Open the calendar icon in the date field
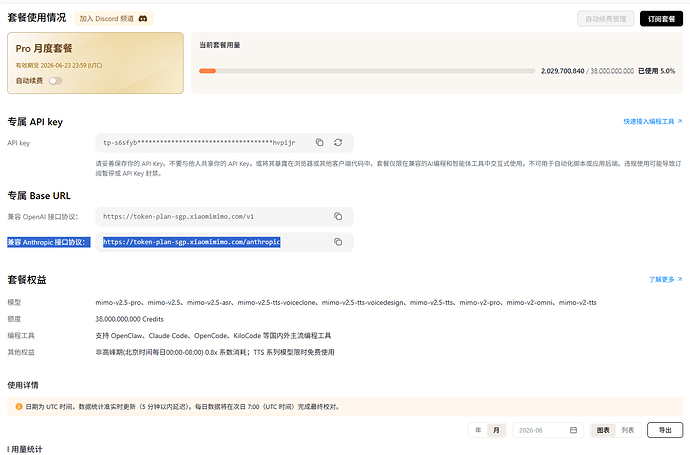 (573, 430)
